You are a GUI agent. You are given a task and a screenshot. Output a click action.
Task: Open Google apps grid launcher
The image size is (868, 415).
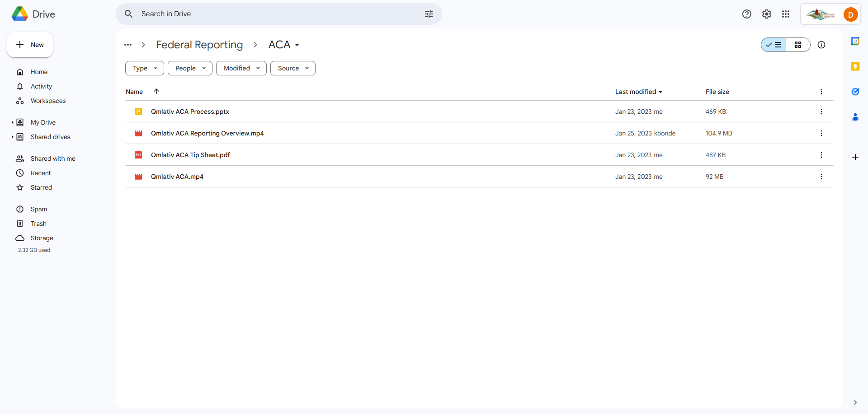pos(786,14)
